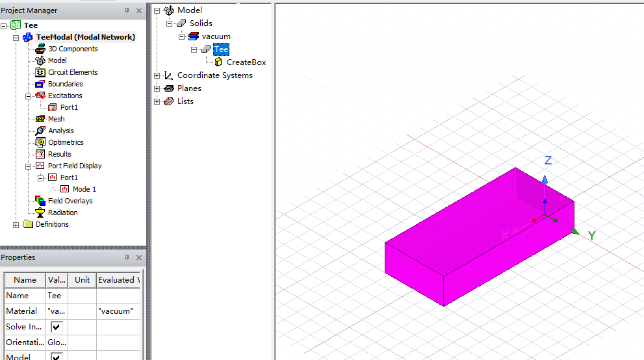Select the CreateBox tree item
Screen dimensions: 644x360
246,62
